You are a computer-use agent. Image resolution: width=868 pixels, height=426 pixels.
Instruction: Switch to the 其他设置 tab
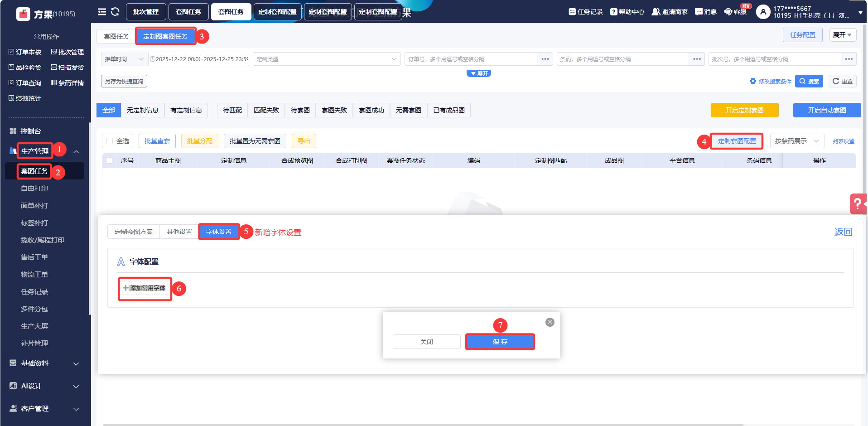[179, 232]
